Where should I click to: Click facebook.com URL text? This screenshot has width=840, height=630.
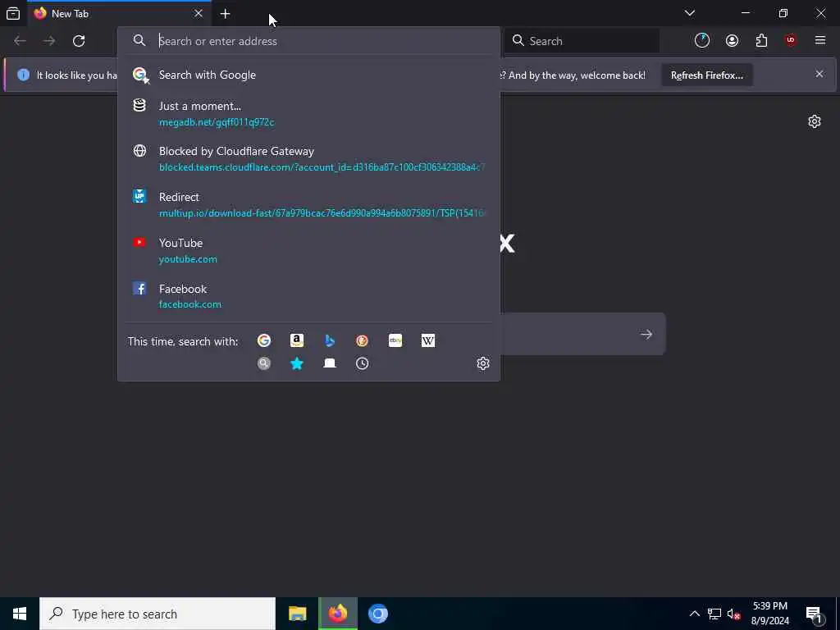click(190, 304)
